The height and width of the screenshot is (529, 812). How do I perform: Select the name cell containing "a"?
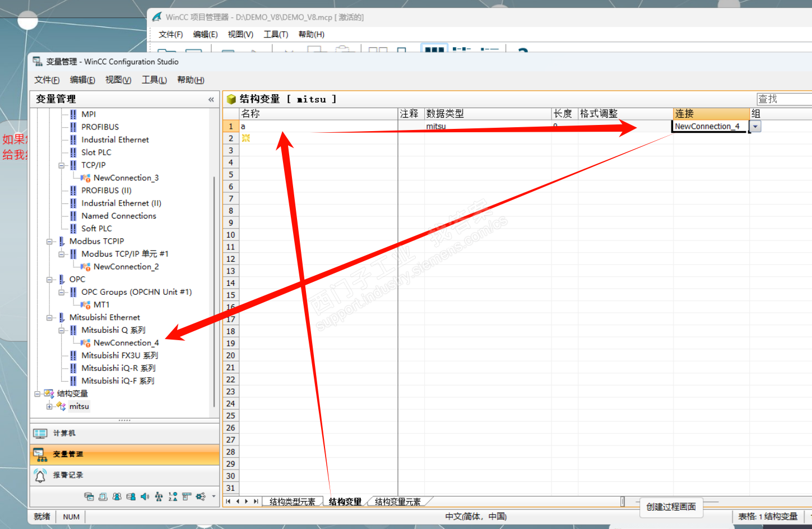tap(318, 127)
